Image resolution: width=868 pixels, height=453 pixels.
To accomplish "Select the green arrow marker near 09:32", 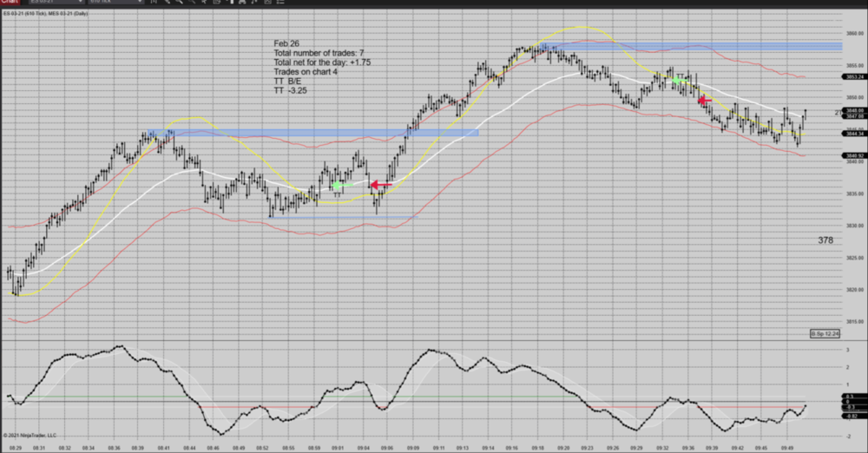I will tap(678, 81).
